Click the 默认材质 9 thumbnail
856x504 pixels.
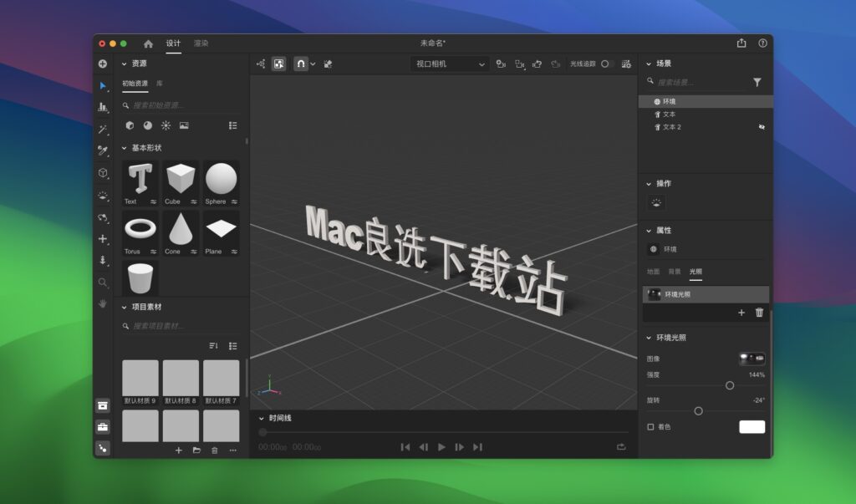pyautogui.click(x=140, y=378)
